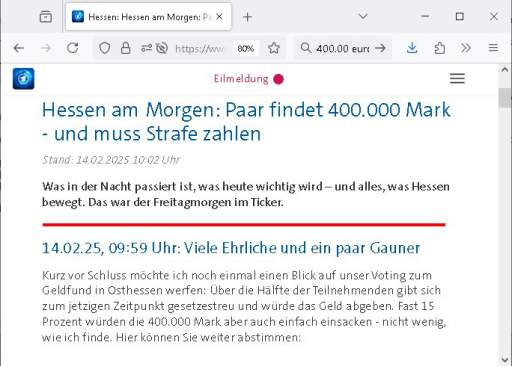512x366 pixels.
Task: Click the vertical scrollbar thumb
Action: [505, 98]
